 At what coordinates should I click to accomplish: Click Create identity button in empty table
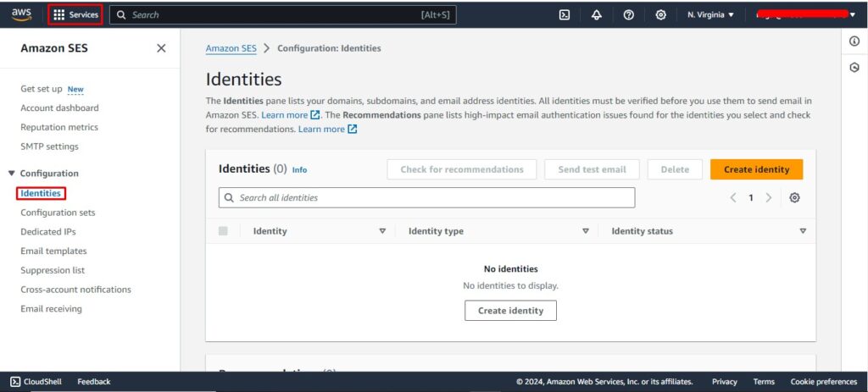510,311
